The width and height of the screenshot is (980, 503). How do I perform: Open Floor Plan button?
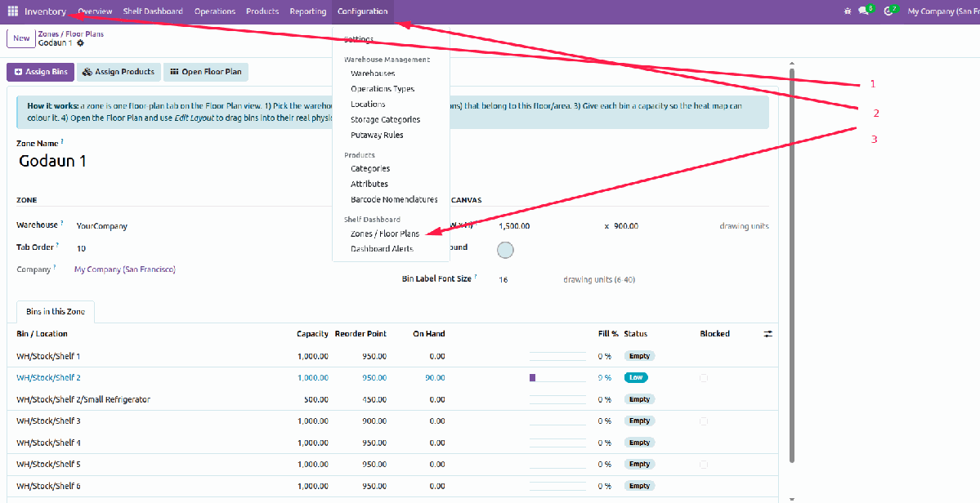206,72
